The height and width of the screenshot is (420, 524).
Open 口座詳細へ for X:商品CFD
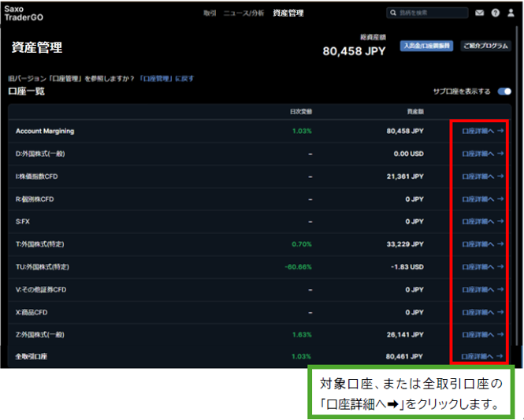coord(482,312)
